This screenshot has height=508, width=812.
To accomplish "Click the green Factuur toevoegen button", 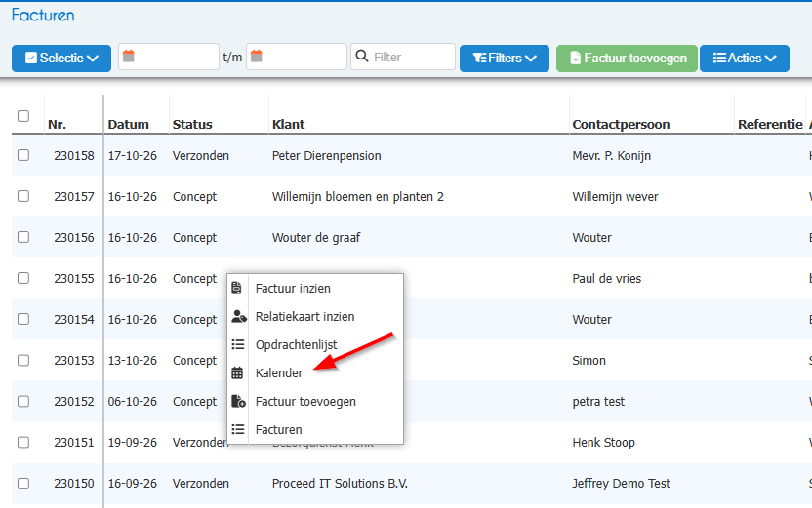I will (x=627, y=58).
